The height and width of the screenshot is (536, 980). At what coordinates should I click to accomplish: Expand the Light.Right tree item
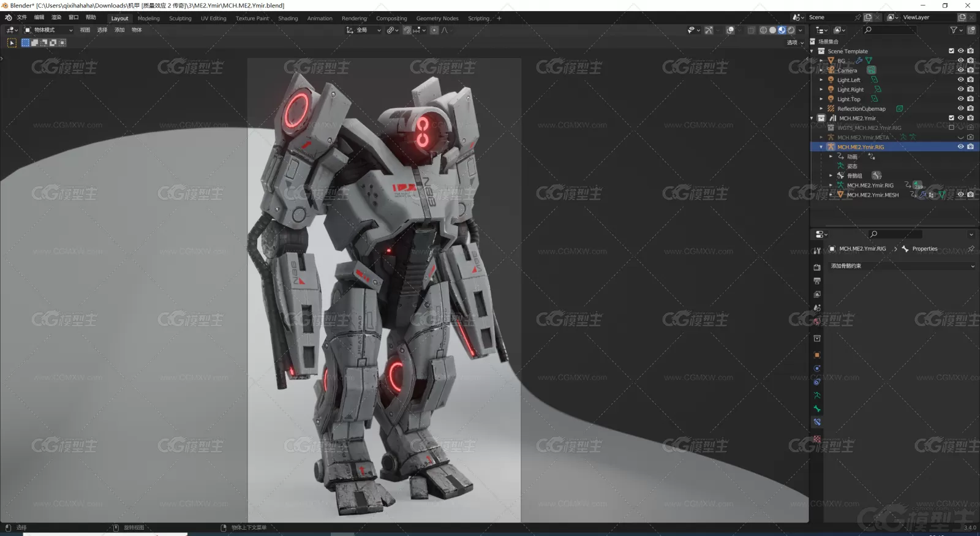(821, 89)
